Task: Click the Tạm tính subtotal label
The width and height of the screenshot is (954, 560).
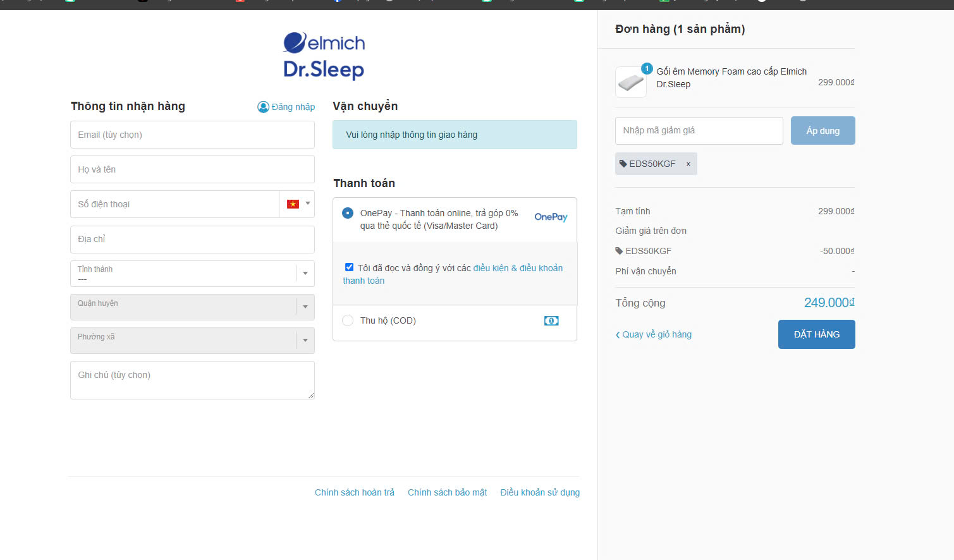Action: 633,211
